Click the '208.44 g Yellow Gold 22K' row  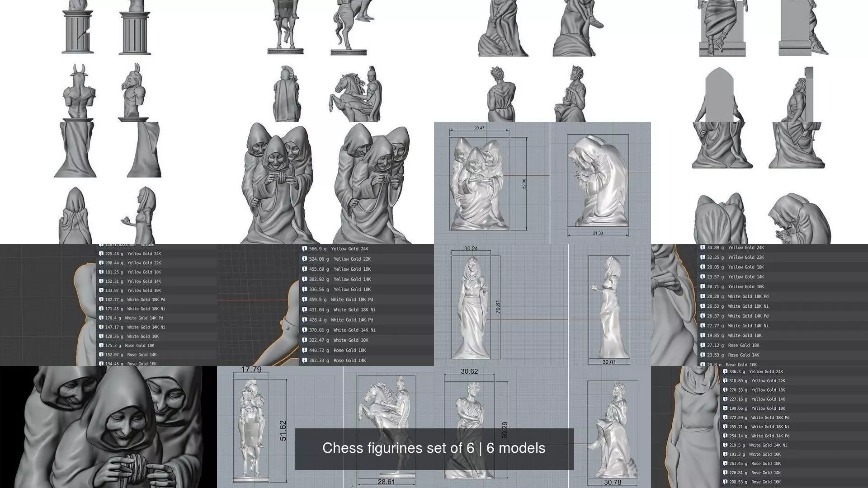point(157,263)
